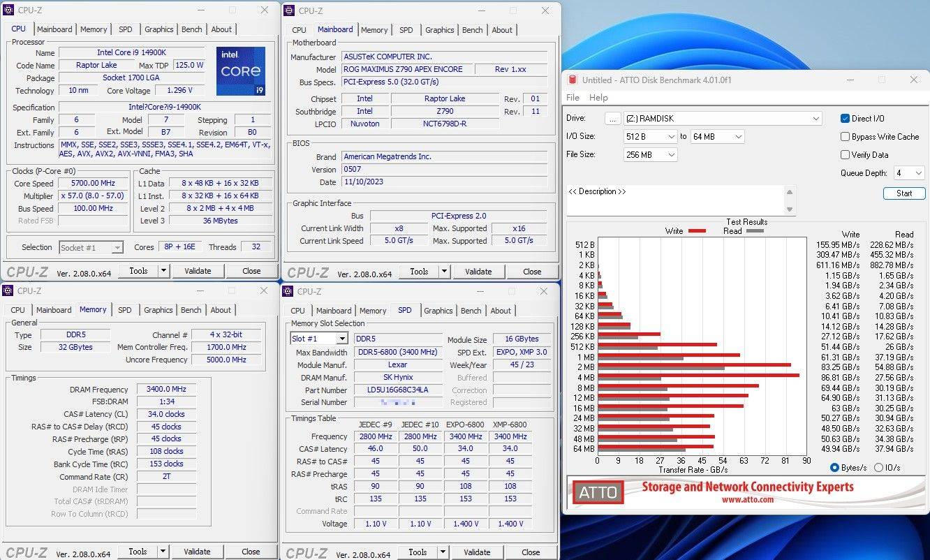Start the ATTO benchmark with the Start button
This screenshot has height=560, width=930.
click(904, 193)
